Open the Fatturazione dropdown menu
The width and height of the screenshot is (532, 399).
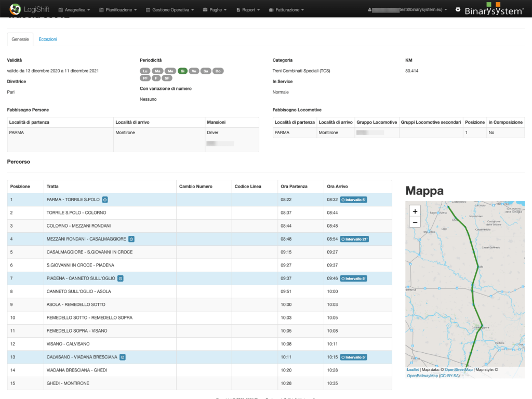pos(286,10)
